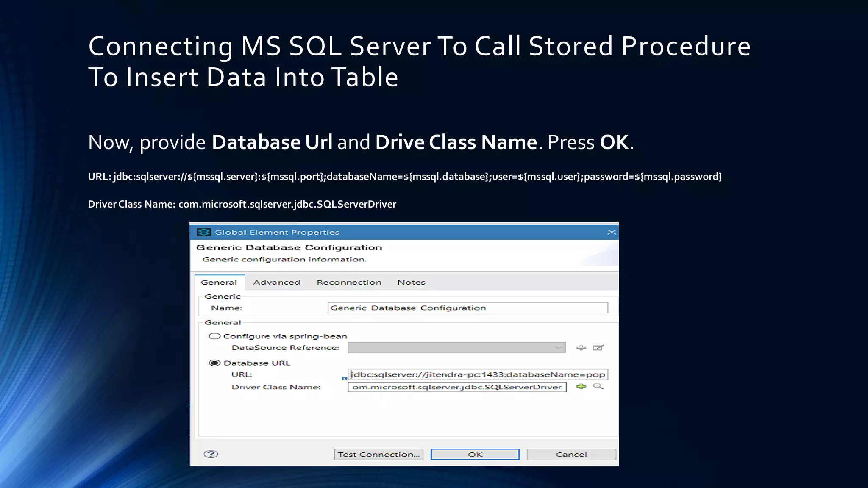Click slide line 'Driver Class Name: com.microsoft.sqlserver.jdbc.SQLServerDriver'
The height and width of the screenshot is (488, 868).
coord(242,204)
